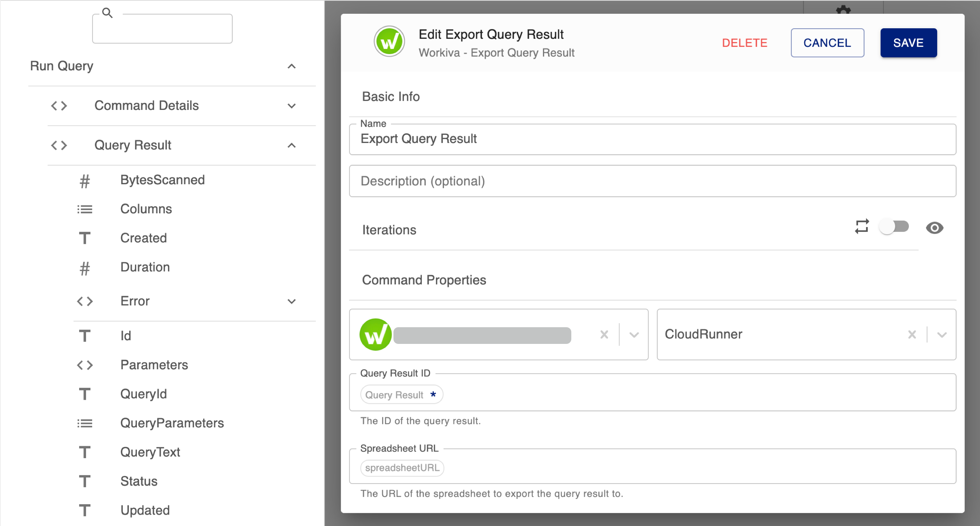The height and width of the screenshot is (526, 980).
Task: Select Created in the output tree
Action: point(143,238)
